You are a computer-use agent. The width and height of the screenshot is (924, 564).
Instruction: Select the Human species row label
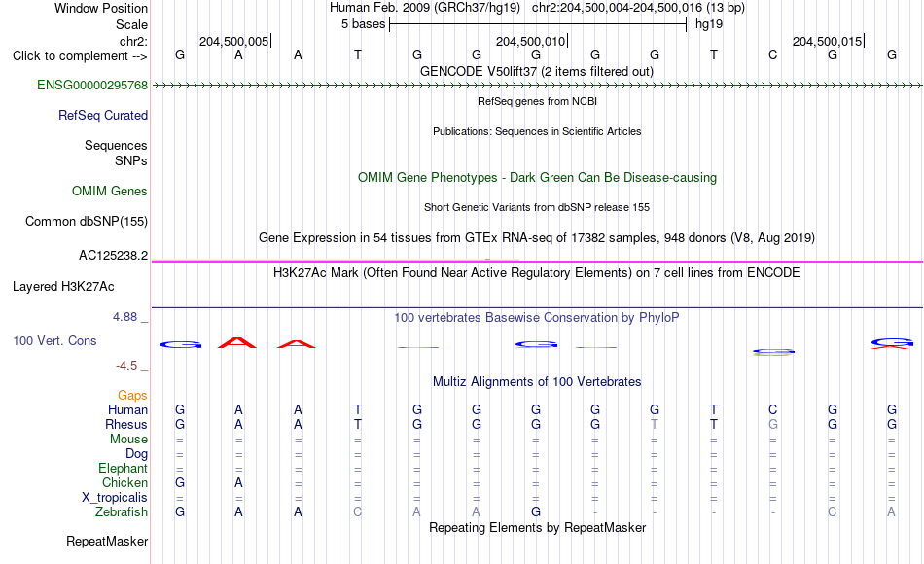(x=127, y=409)
